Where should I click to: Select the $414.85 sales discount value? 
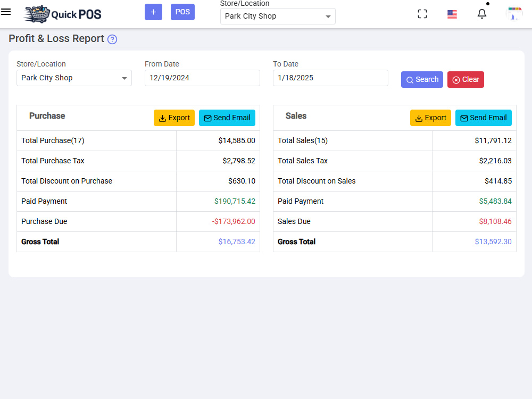(498, 181)
